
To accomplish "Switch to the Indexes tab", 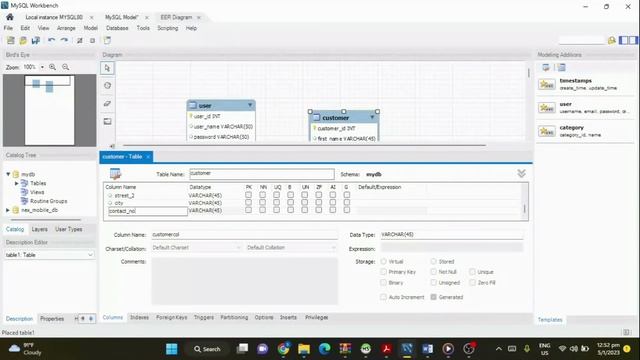I will 139,317.
